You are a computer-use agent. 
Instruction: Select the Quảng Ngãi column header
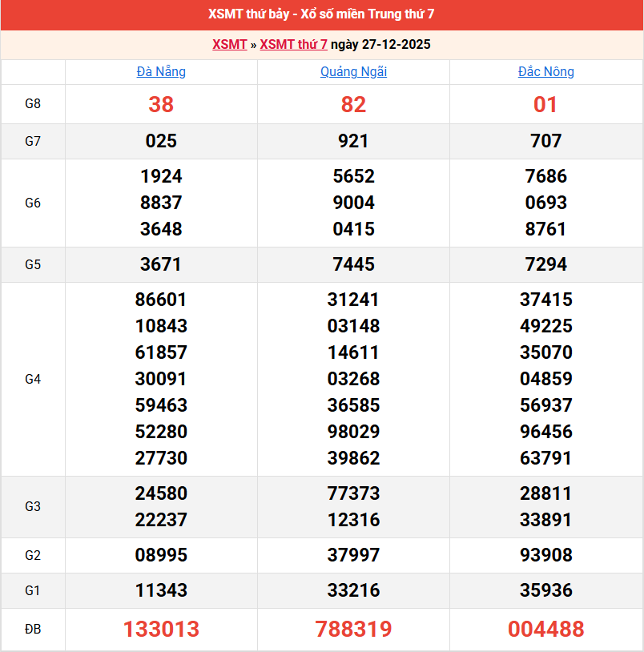click(x=353, y=71)
